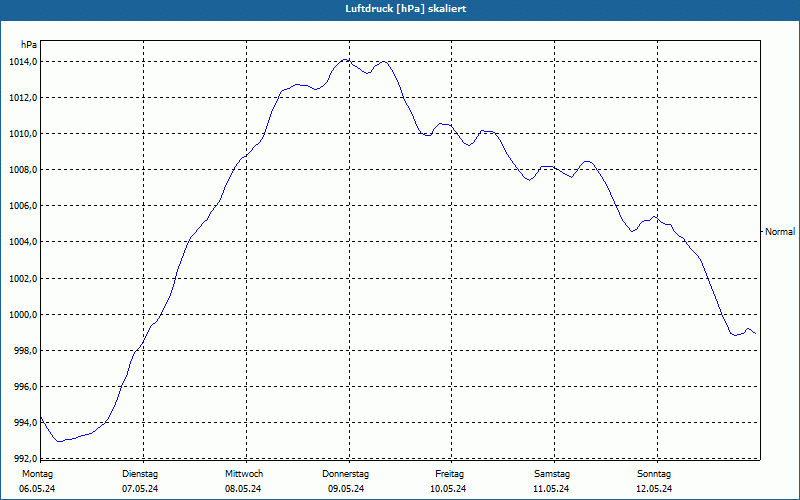Screen dimensions: 800x500
Task: Click the pressure curve minimum near 993 hPa
Action: pyautogui.click(x=60, y=441)
